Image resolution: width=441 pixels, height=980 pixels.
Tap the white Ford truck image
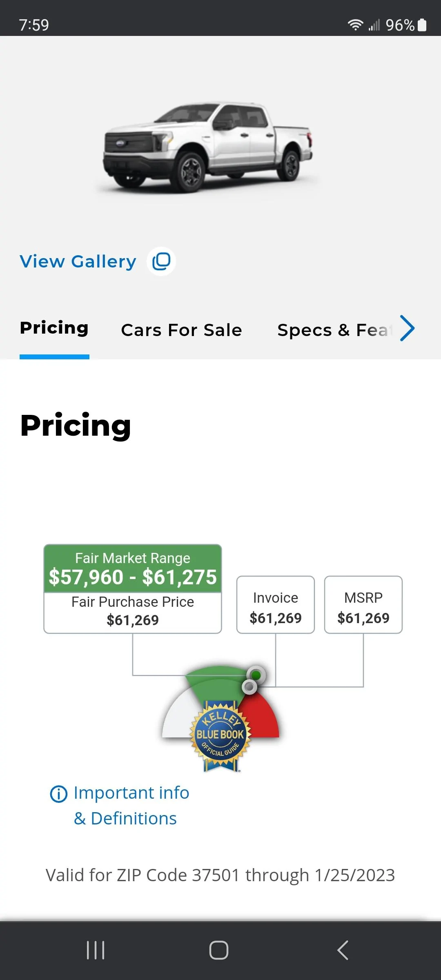(x=208, y=147)
